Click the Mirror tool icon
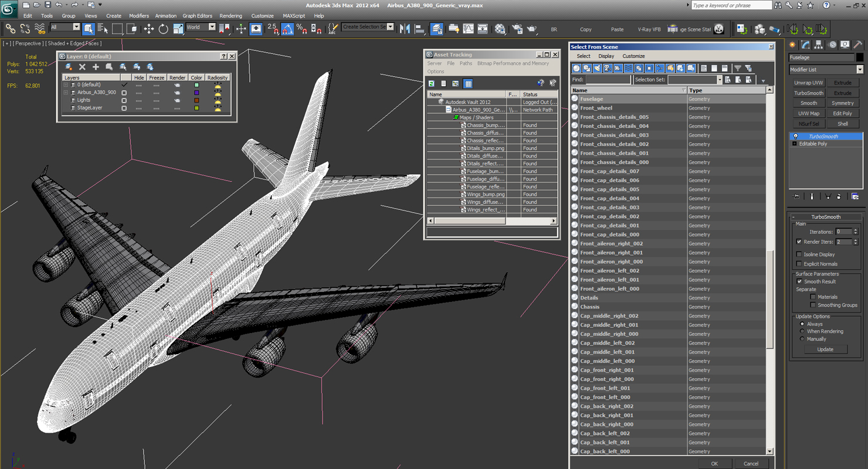 click(x=405, y=28)
